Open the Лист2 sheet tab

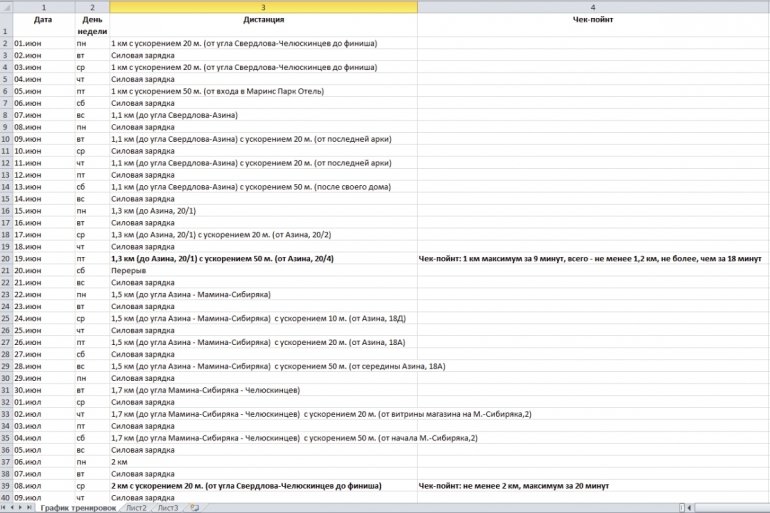[136, 508]
